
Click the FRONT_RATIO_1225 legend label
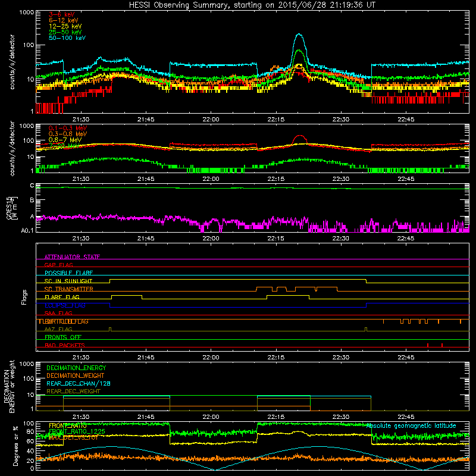coord(77,431)
